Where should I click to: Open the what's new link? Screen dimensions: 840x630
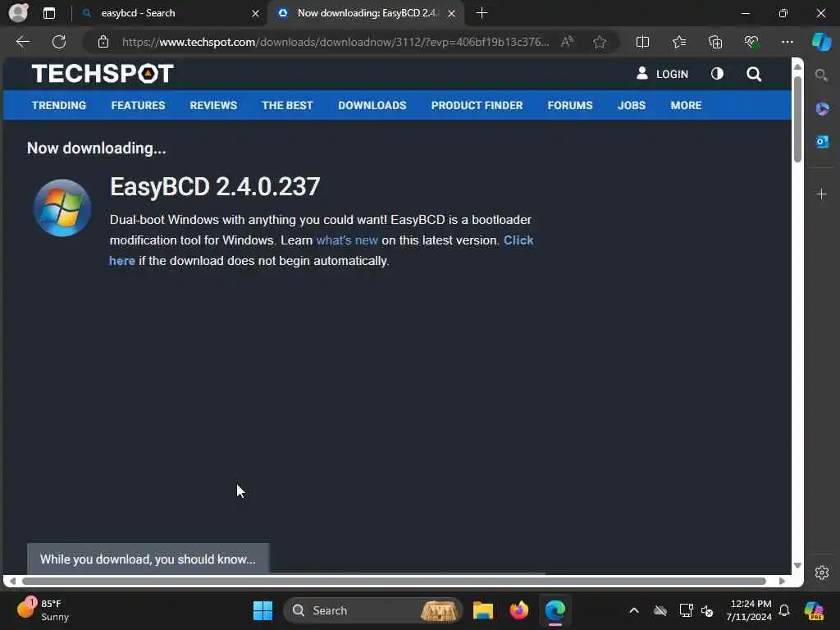point(347,240)
